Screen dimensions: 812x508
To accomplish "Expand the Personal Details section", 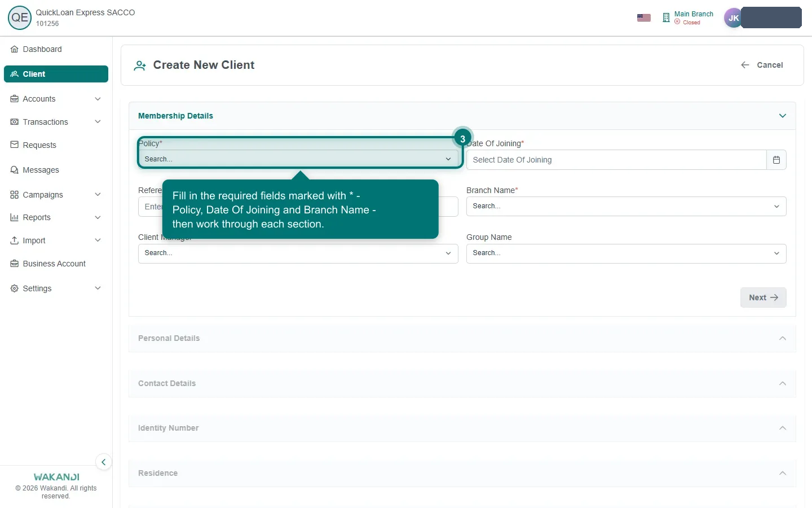I will coord(462,338).
